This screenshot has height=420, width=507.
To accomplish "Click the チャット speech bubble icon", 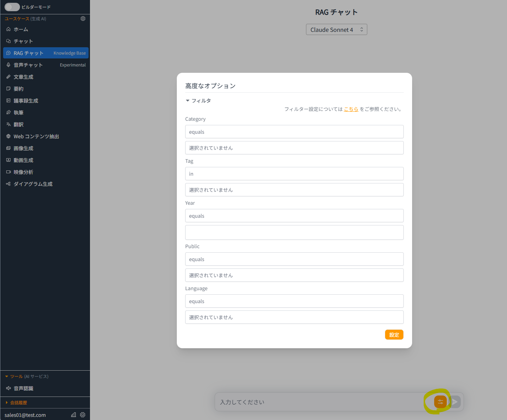I will coord(8,41).
